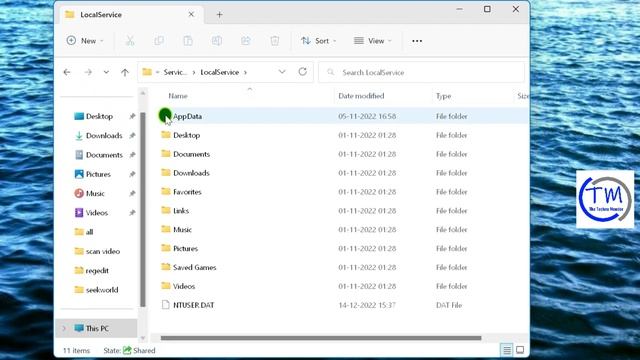
Task: Open Videos in sidebar quick access
Action: tap(97, 213)
